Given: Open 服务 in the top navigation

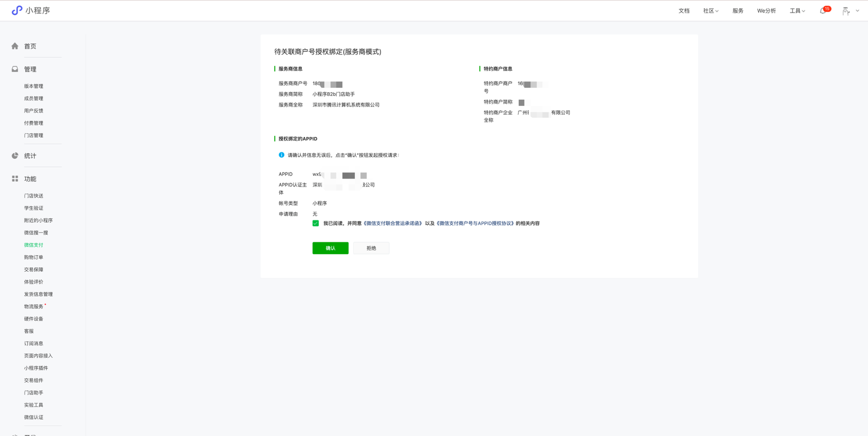Looking at the screenshot, I should tap(738, 11).
